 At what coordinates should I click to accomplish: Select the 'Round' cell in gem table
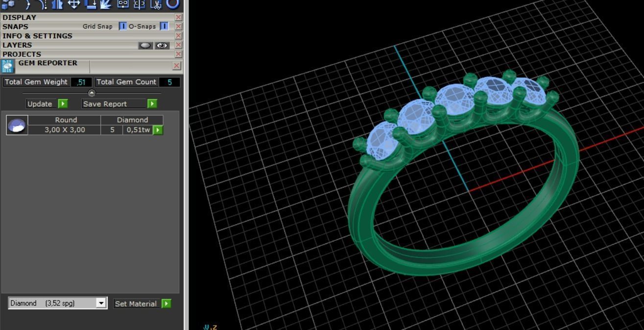tap(66, 120)
